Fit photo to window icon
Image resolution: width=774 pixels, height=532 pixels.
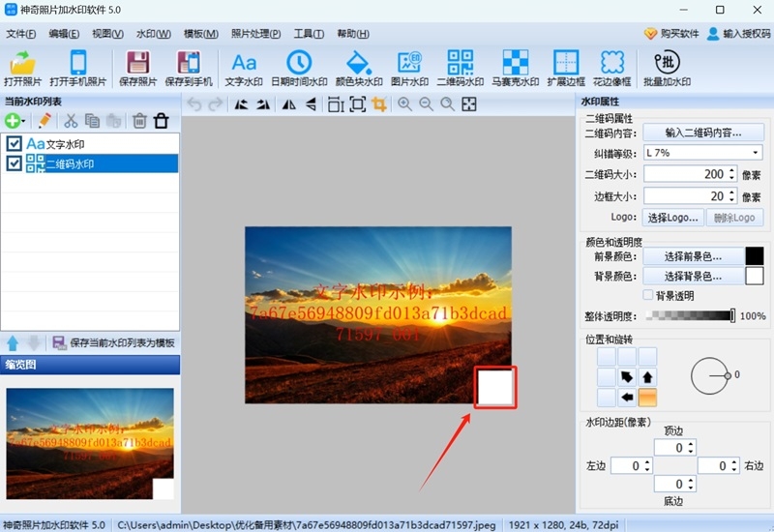coord(469,104)
